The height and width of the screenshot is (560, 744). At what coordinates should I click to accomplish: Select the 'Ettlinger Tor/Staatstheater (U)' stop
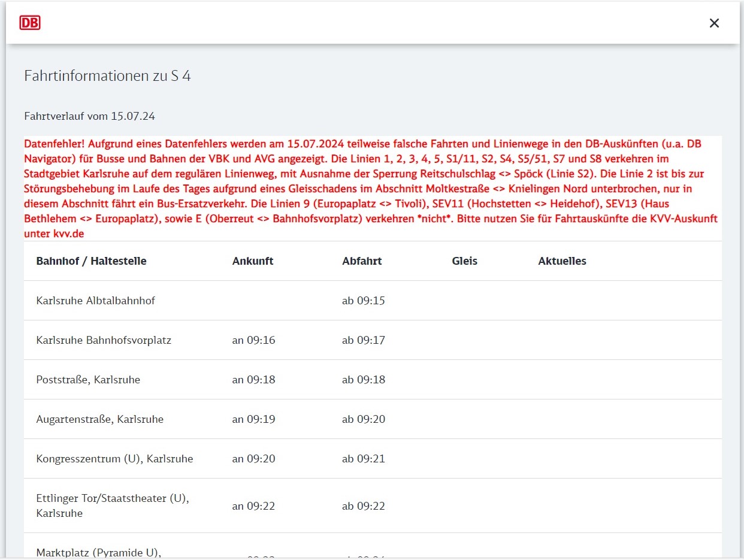[113, 505]
